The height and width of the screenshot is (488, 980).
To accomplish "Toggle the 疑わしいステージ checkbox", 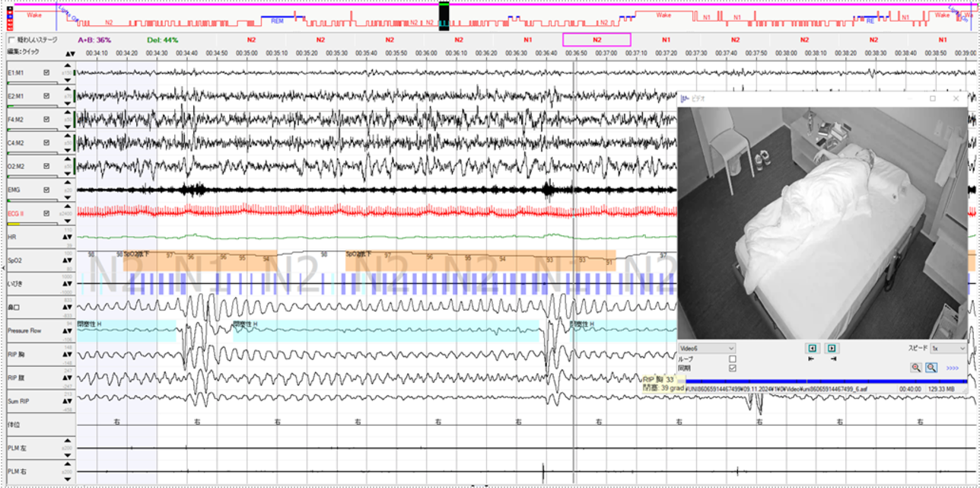I will (x=11, y=40).
